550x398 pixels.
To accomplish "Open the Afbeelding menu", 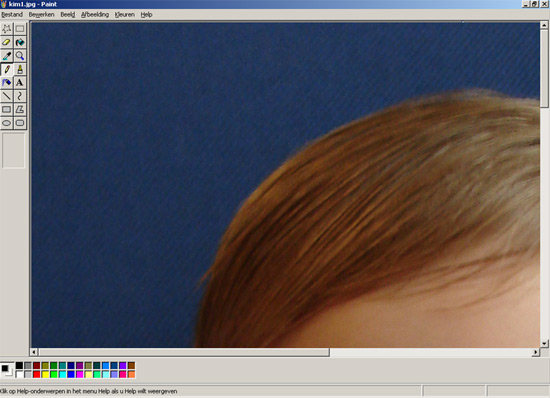I will tap(95, 14).
